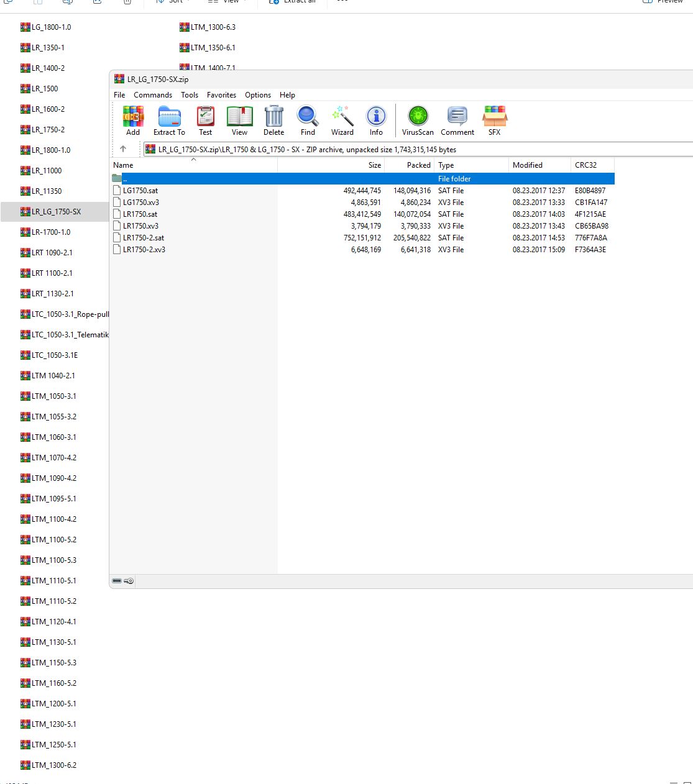Click the Extract To toolbar icon
Screen dimensions: 693x784
169,121
